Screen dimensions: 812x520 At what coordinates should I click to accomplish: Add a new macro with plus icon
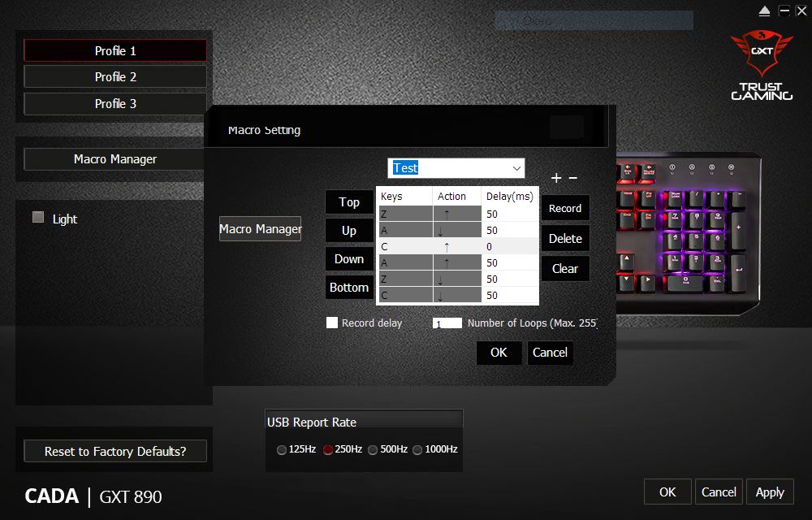click(556, 178)
